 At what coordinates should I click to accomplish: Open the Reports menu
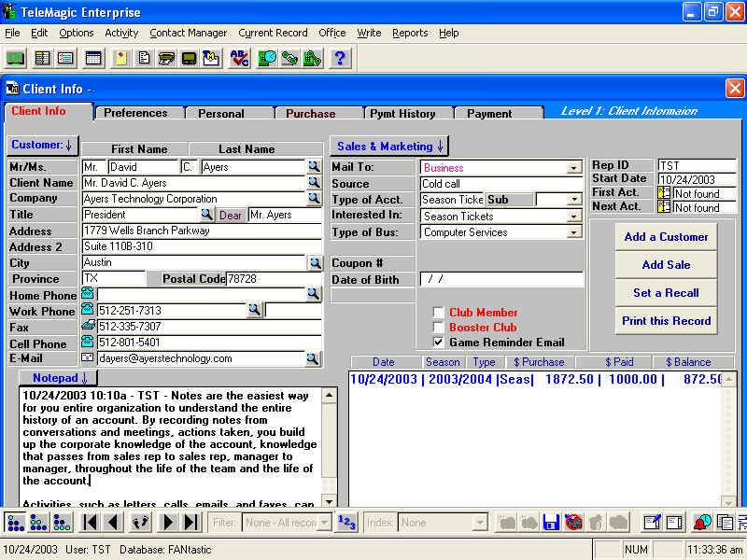click(x=410, y=33)
